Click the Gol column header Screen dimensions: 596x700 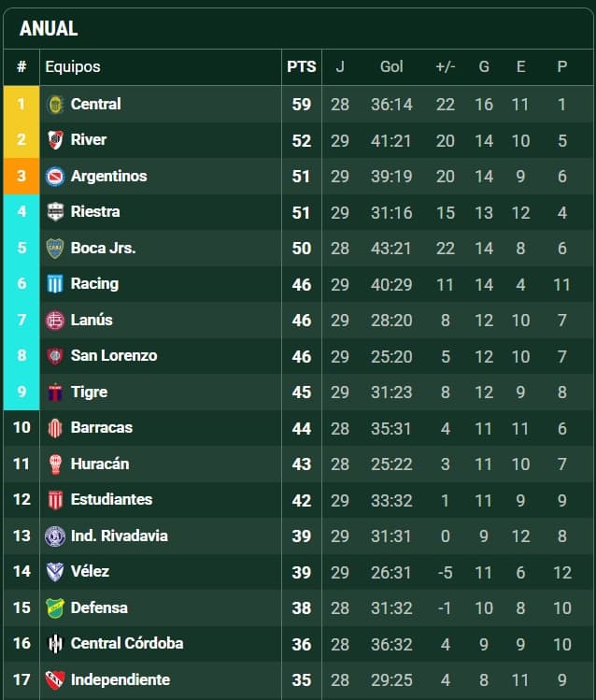click(x=391, y=66)
